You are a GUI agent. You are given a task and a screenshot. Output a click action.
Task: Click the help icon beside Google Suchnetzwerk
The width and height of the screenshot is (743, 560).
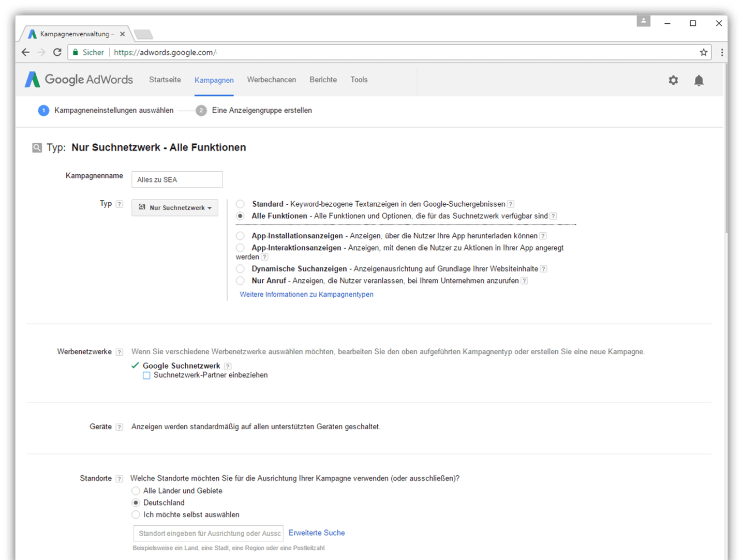(x=228, y=366)
